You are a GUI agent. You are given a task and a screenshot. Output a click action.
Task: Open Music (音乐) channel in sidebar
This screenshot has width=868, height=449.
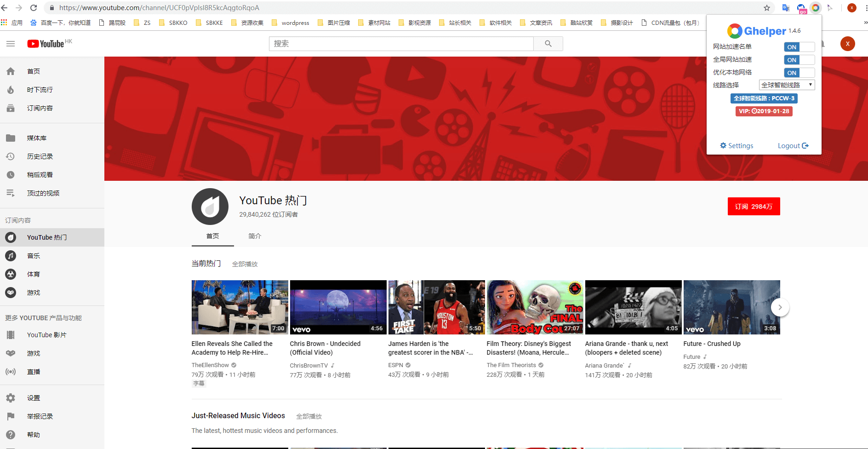pos(52,256)
